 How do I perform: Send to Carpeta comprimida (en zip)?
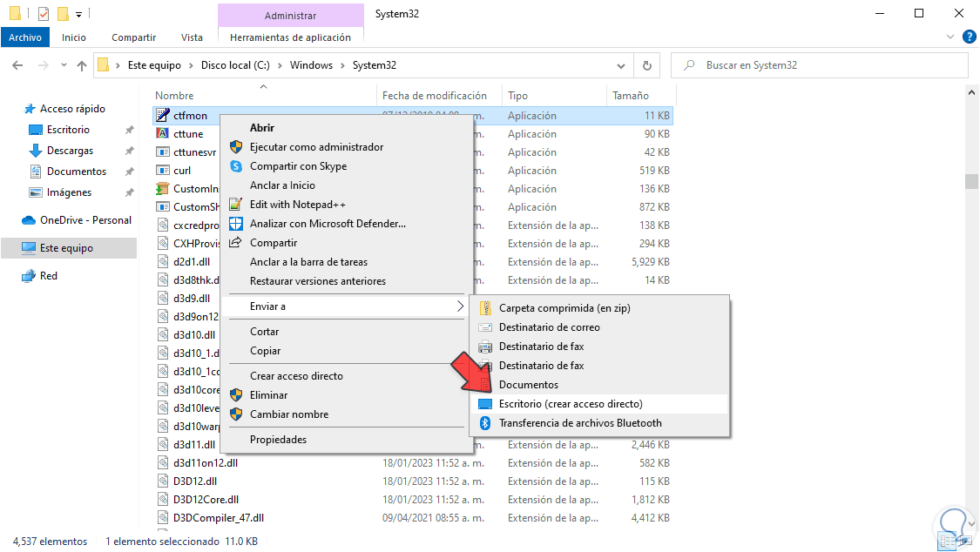[599, 308]
